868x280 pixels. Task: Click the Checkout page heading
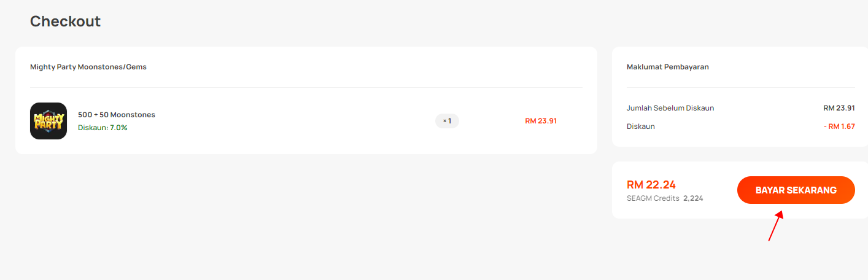[x=65, y=21]
